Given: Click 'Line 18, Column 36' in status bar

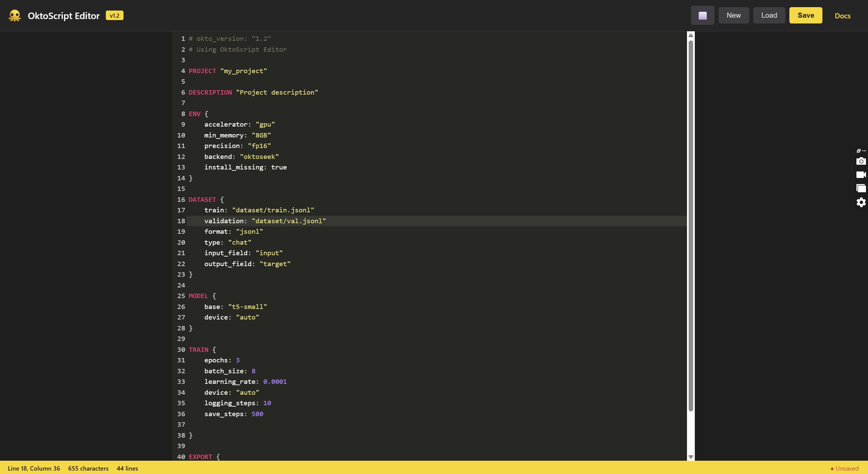Looking at the screenshot, I should [x=34, y=468].
